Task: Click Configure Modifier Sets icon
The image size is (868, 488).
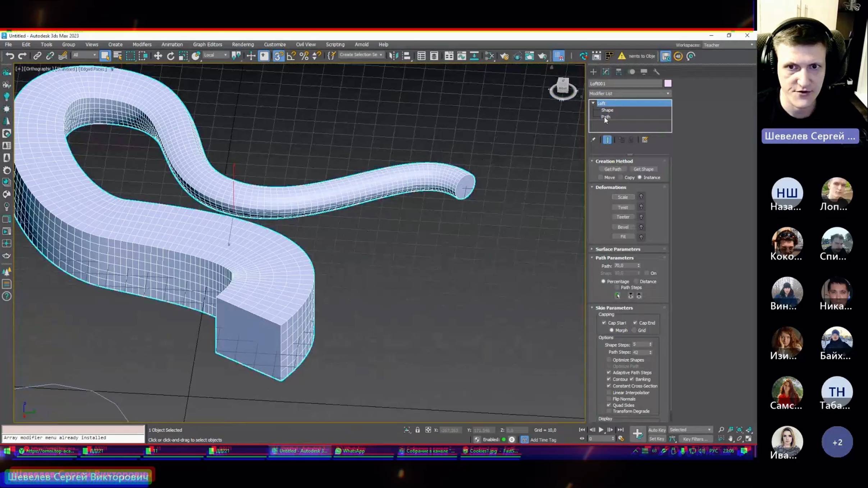Action: 645,140
